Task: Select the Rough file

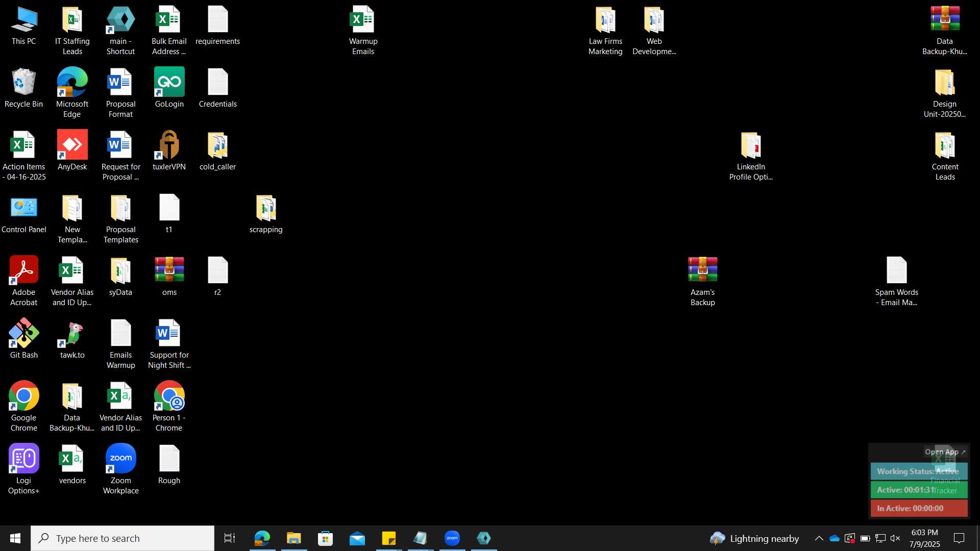Action: tap(169, 465)
